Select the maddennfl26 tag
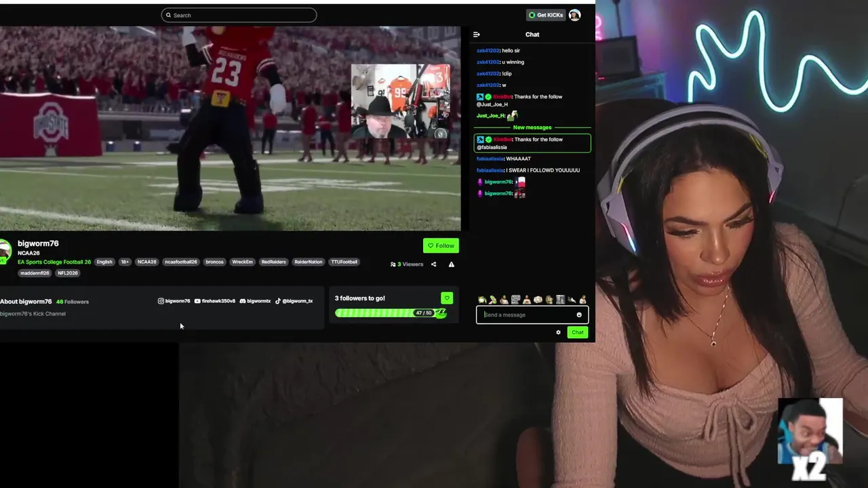This screenshot has height=488, width=868. point(35,273)
